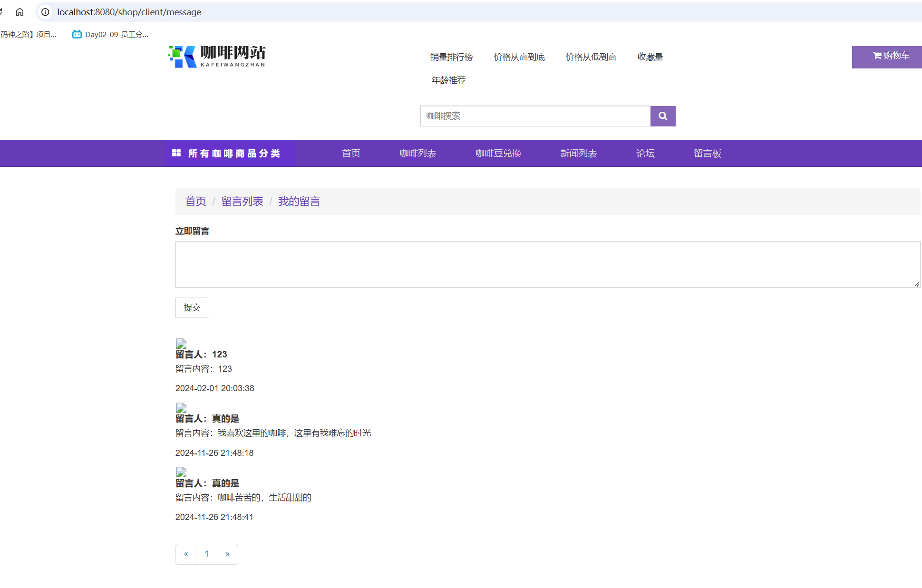Click the grid icon beside 所有咖啡商品分类

pyautogui.click(x=176, y=153)
